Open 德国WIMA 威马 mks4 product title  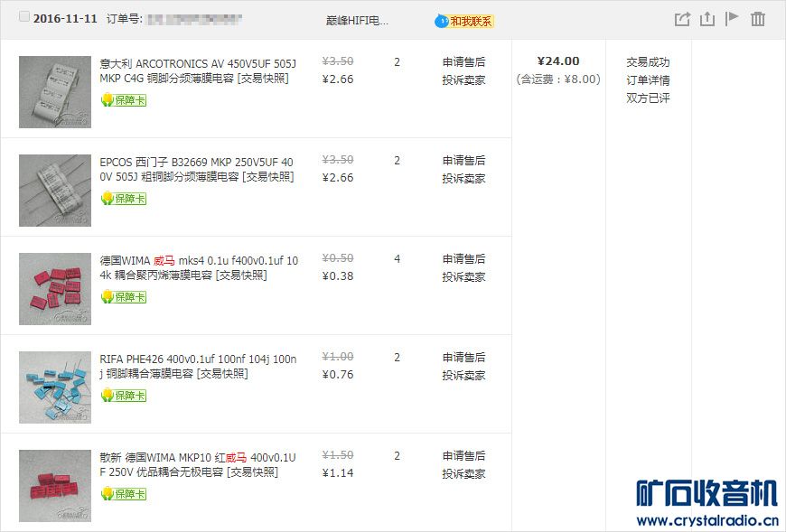(x=199, y=268)
